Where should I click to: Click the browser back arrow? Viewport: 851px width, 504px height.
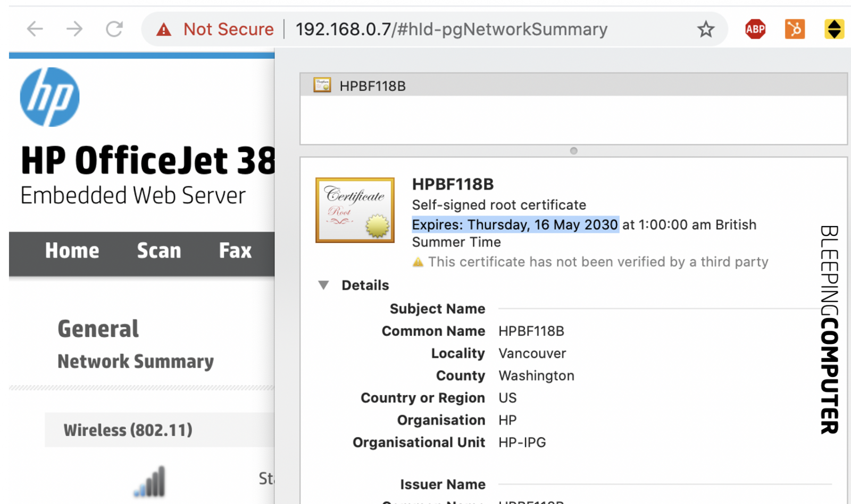(34, 29)
